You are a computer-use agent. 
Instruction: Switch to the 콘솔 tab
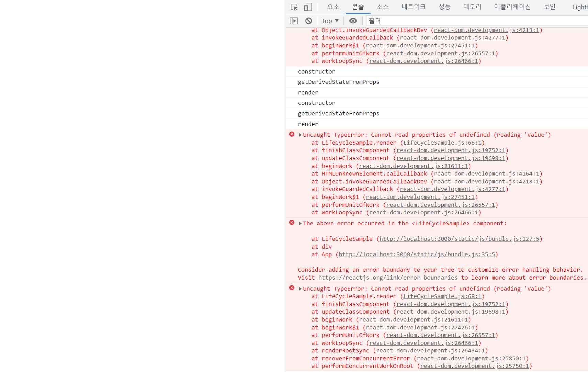point(358,7)
